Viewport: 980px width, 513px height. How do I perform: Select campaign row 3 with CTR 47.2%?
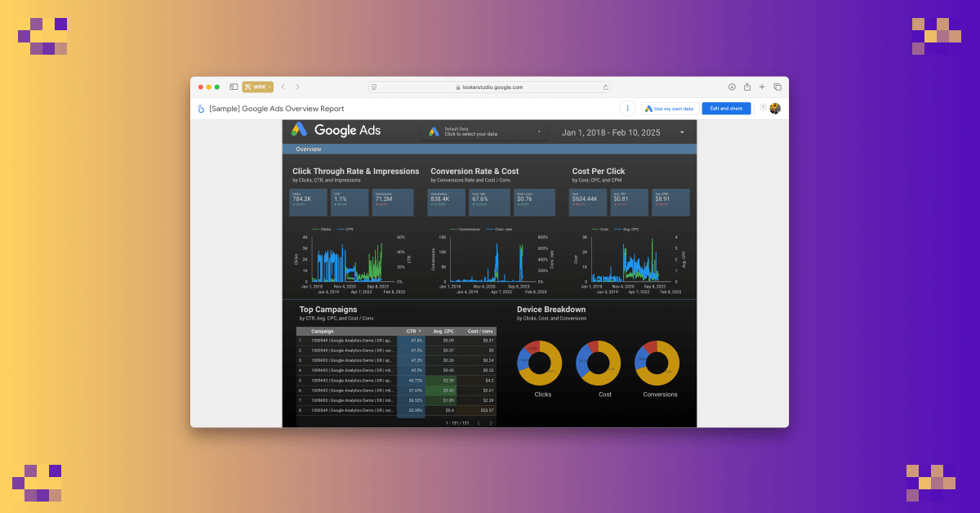click(x=396, y=359)
